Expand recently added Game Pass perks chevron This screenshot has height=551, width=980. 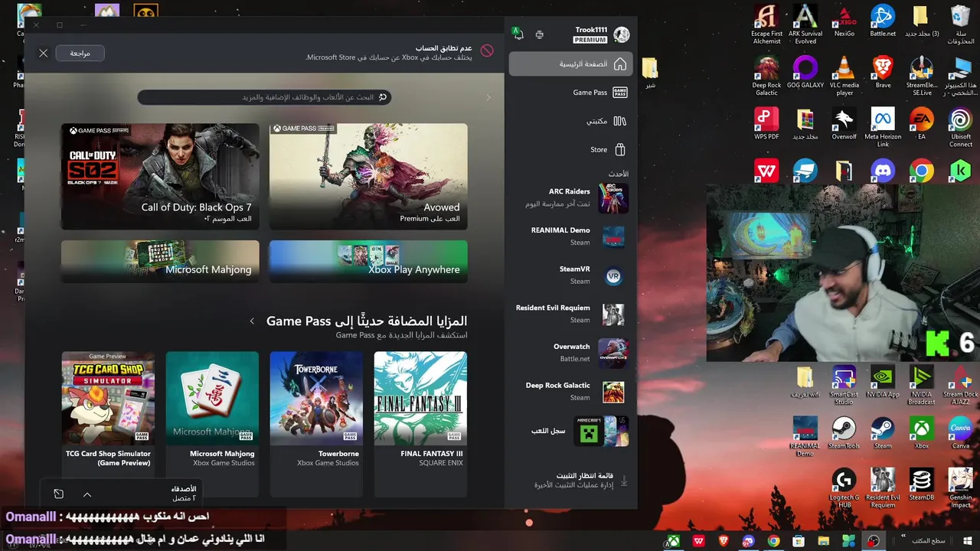[252, 321]
